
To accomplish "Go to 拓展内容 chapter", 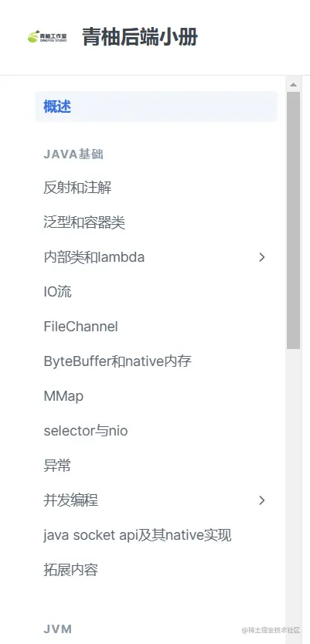I will pyautogui.click(x=70, y=570).
